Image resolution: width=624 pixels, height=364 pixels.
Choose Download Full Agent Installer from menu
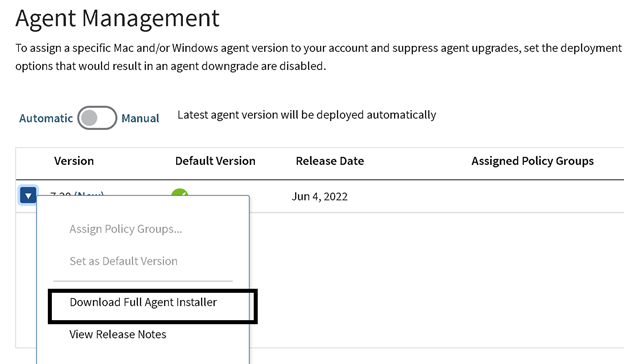click(x=143, y=302)
